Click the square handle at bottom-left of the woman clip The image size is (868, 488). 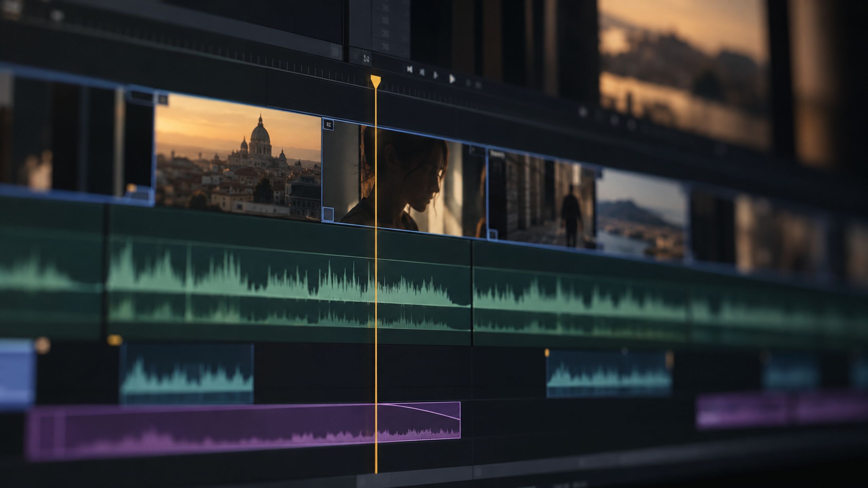tap(328, 214)
